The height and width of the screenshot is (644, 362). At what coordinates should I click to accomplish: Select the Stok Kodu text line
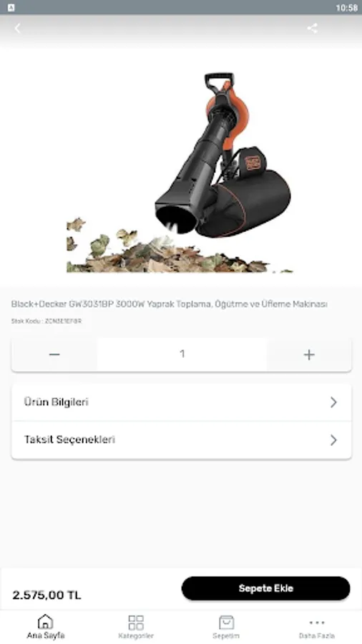point(47,321)
